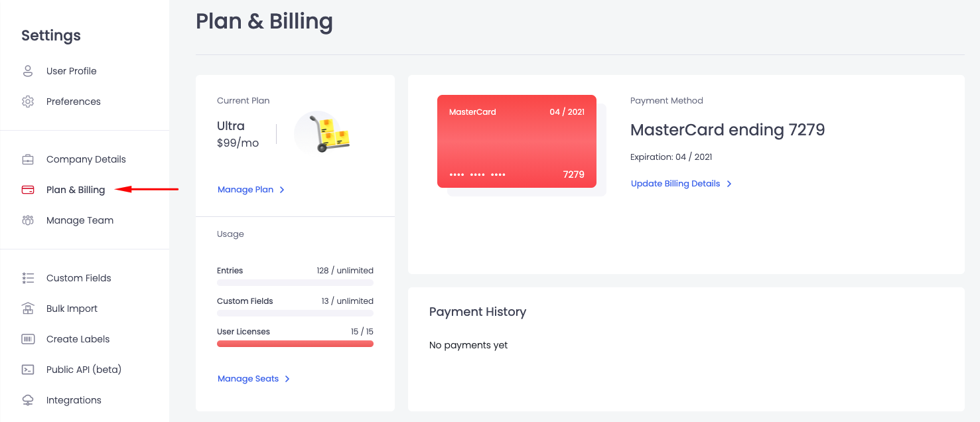Click the Integrations cloud icon
The width and height of the screenshot is (980, 422).
(x=28, y=400)
